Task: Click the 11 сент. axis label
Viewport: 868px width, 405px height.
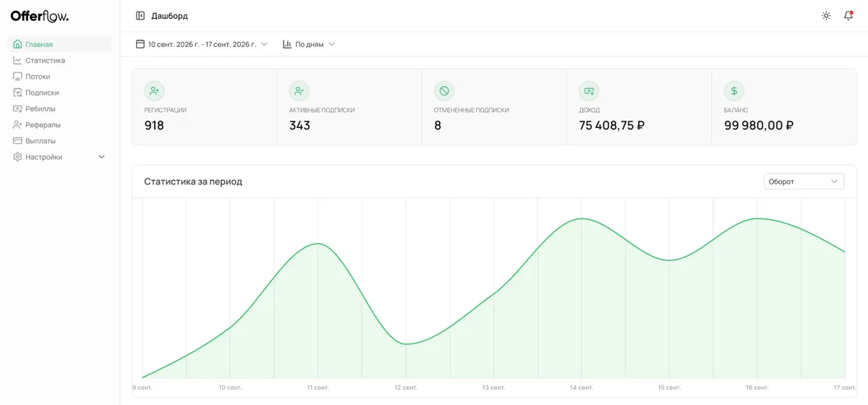Action: [x=318, y=388]
